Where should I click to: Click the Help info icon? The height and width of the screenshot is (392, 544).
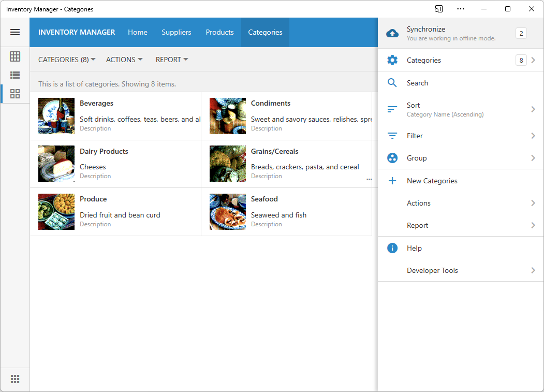click(x=392, y=248)
